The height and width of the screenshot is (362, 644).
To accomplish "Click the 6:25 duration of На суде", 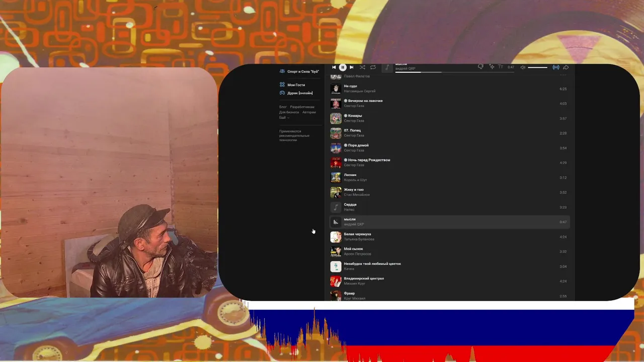I will coord(563,89).
